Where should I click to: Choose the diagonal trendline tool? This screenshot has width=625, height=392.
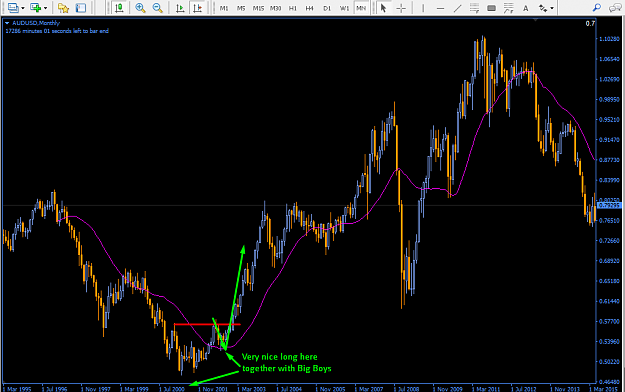tap(458, 8)
